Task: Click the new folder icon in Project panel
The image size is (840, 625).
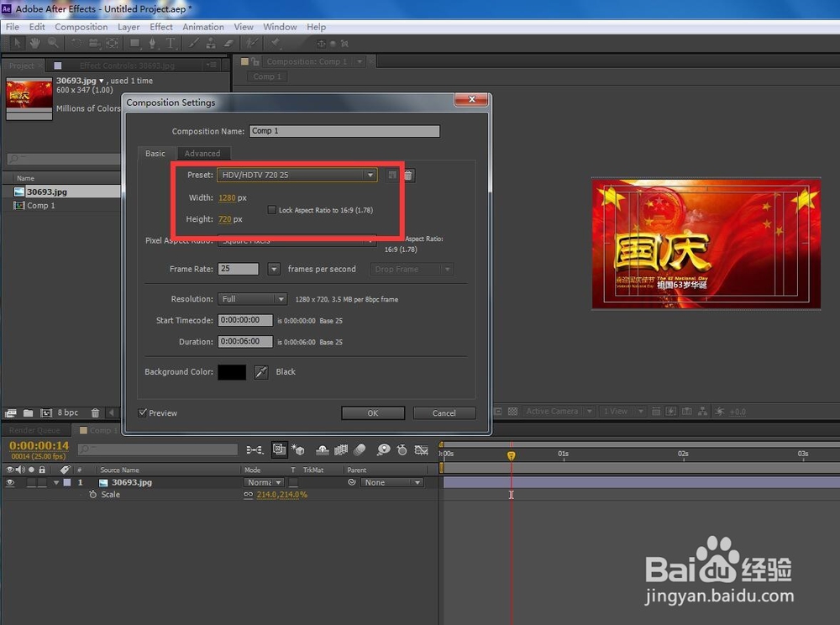Action: pyautogui.click(x=28, y=413)
